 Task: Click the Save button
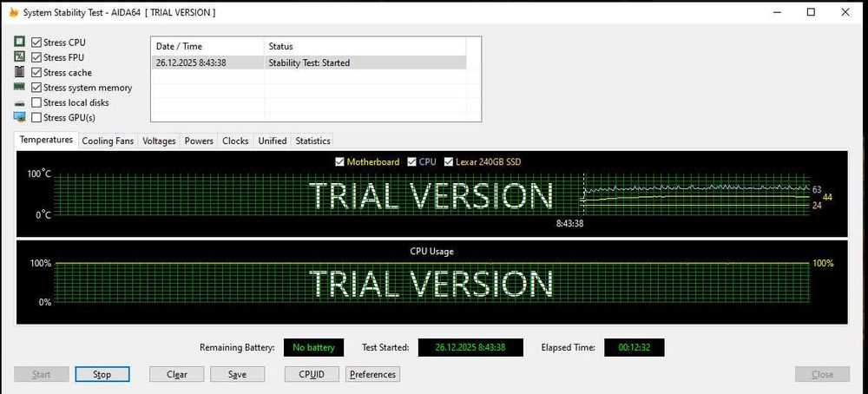238,375
